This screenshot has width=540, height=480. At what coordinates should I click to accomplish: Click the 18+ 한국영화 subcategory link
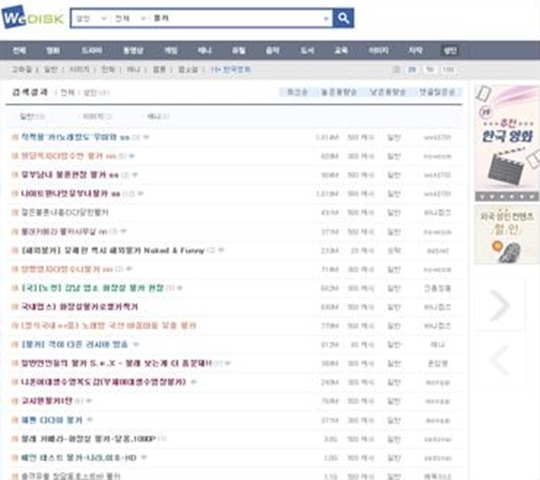pos(230,70)
